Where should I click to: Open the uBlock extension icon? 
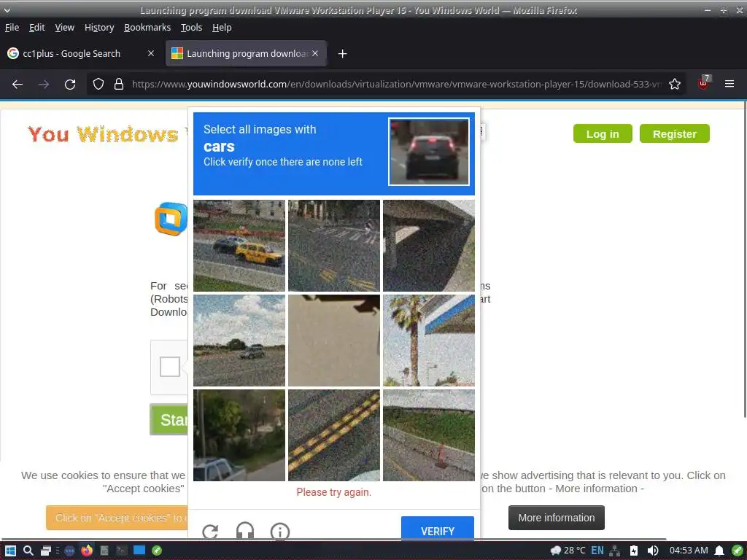click(x=704, y=83)
